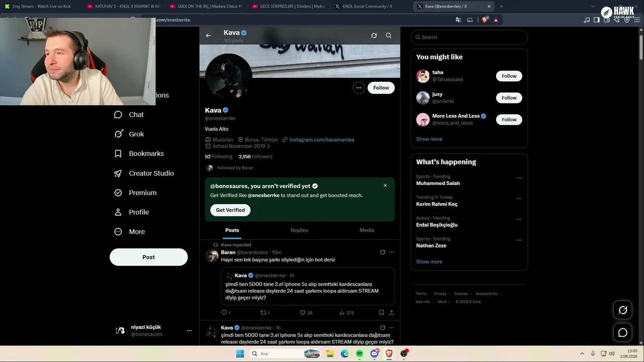The width and height of the screenshot is (644, 362).
Task: Reply to Baran's post with the comment icon
Action: coord(224,313)
